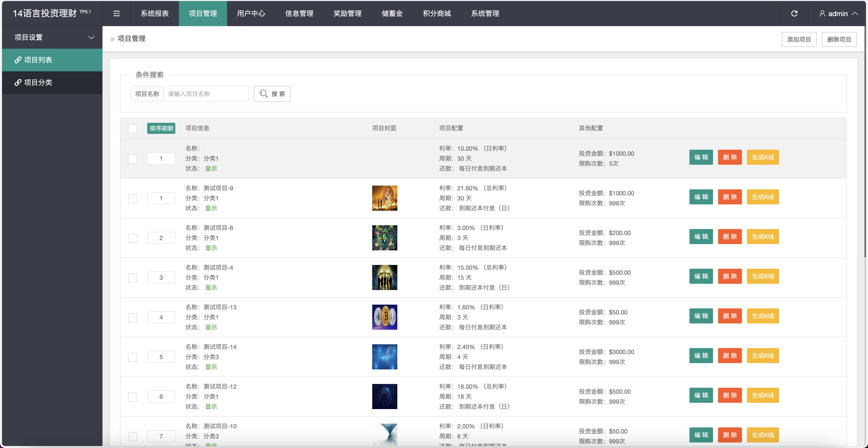868x448 pixels.
Task: Click the breadcrumb arrows icon before 项目管理
Action: pyautogui.click(x=112, y=39)
